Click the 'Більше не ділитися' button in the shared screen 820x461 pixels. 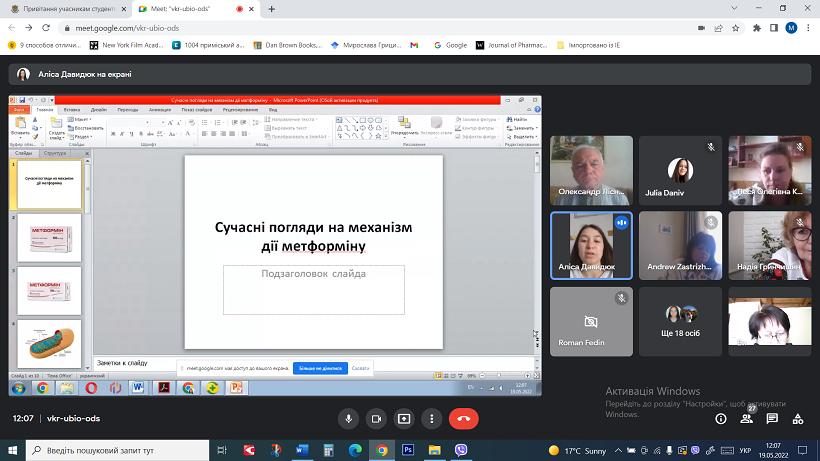[320, 368]
